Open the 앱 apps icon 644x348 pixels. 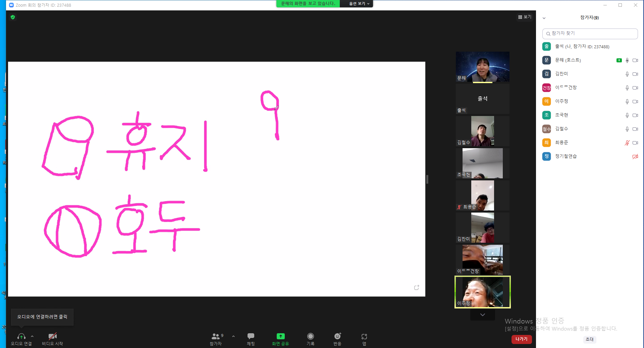pos(364,336)
